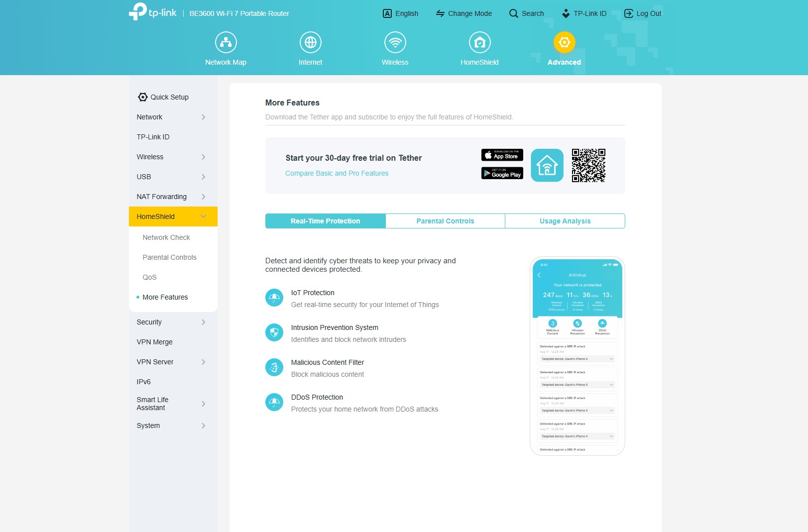Image resolution: width=808 pixels, height=532 pixels.
Task: Click the Log Out icon
Action: click(629, 13)
